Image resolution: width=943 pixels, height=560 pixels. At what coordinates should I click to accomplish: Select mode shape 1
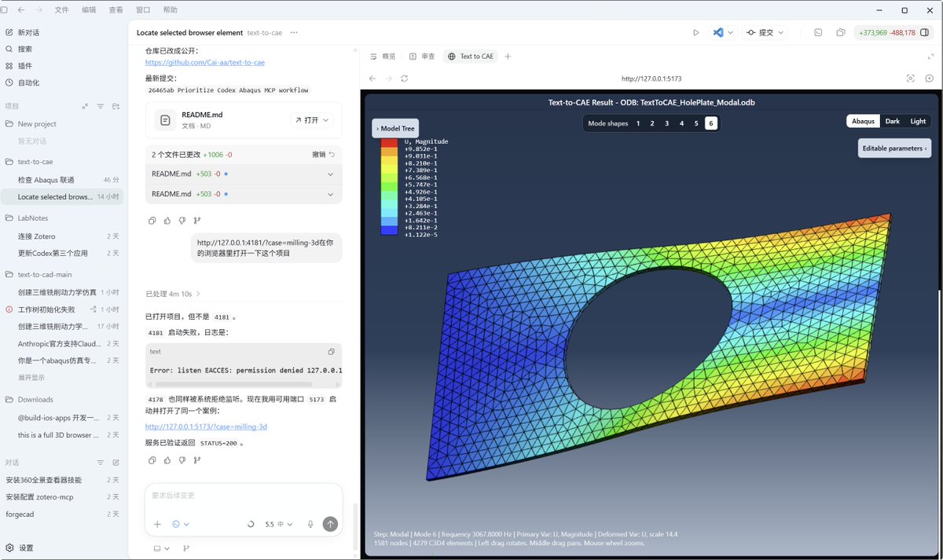(638, 123)
